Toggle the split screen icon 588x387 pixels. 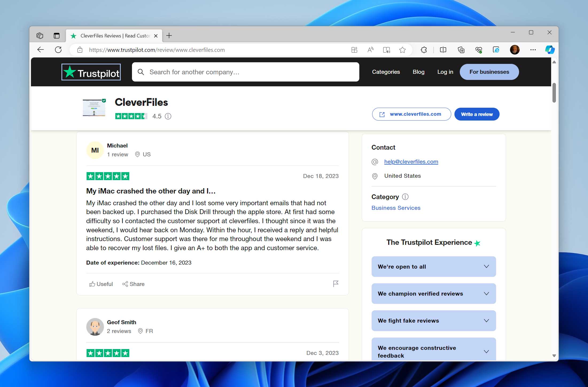(x=443, y=50)
